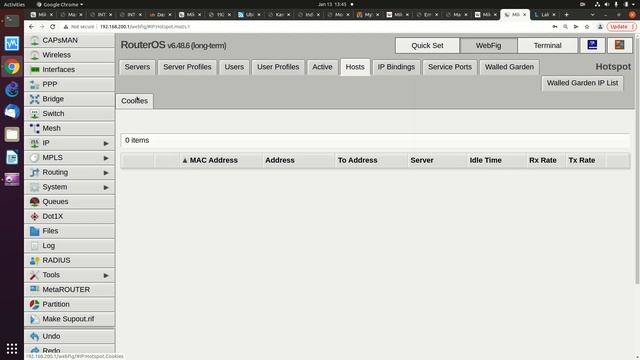Screen dimensions: 640x360
Task: Click the Dot1X icon
Action: click(x=35, y=216)
